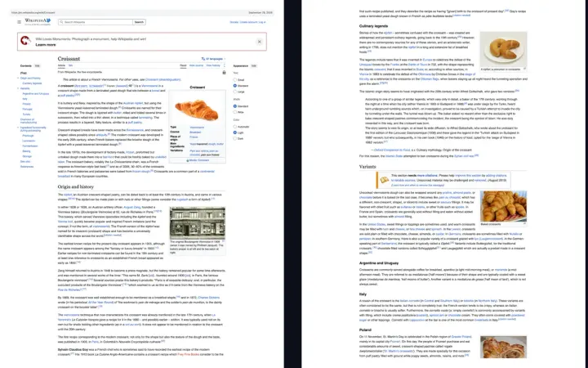Open the View history tab

pos(213,65)
